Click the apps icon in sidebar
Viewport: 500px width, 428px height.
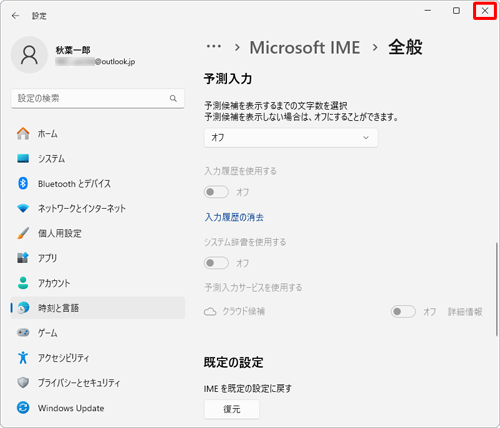pyautogui.click(x=23, y=258)
